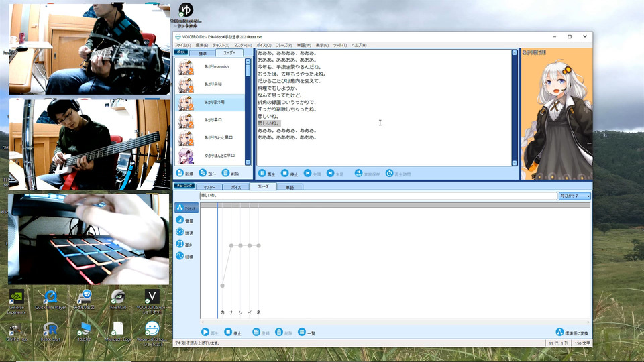Screen dimensions: 644x362
Task: Select the 抑揚 intonation tuning mode
Action: [x=186, y=257]
